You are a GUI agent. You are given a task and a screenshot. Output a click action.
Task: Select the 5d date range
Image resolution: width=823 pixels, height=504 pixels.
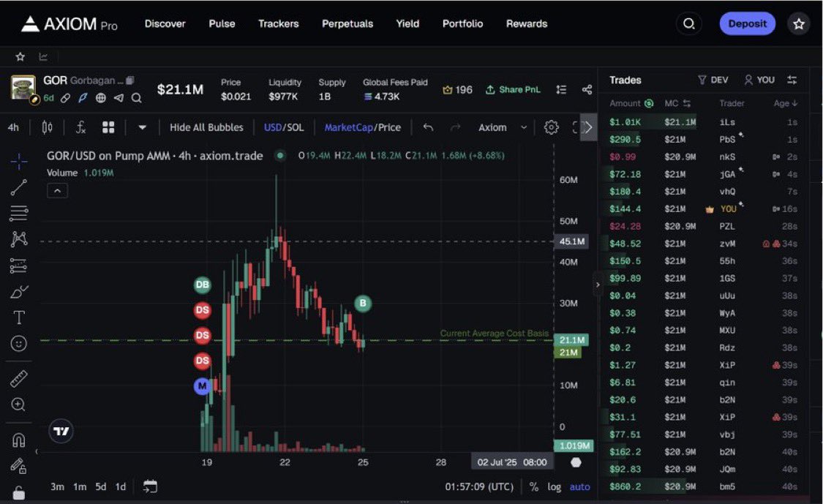tap(100, 486)
